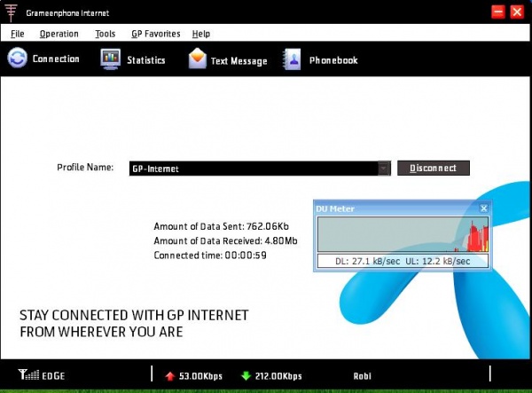Open the Connection panel icon
This screenshot has height=393, width=532.
pos(18,58)
